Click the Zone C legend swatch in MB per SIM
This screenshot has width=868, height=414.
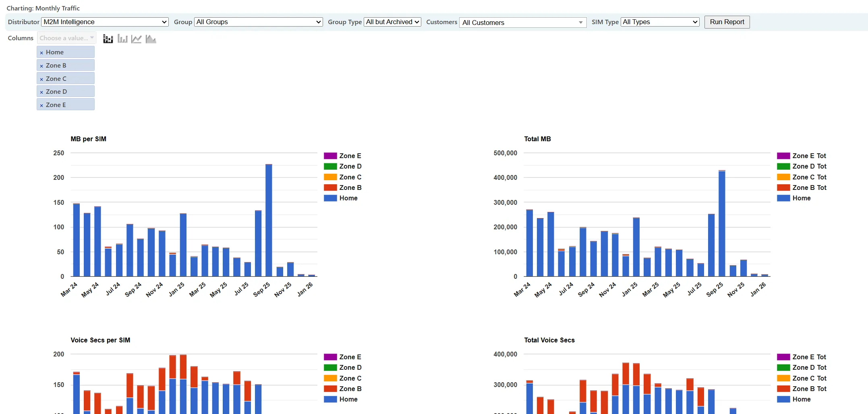point(330,177)
